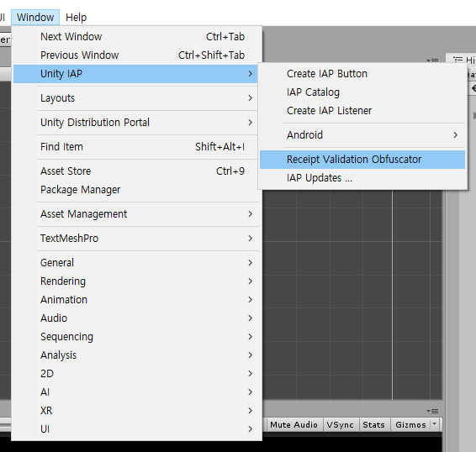Open the Package Manager
The width and height of the screenshot is (476, 452).
pos(136,190)
